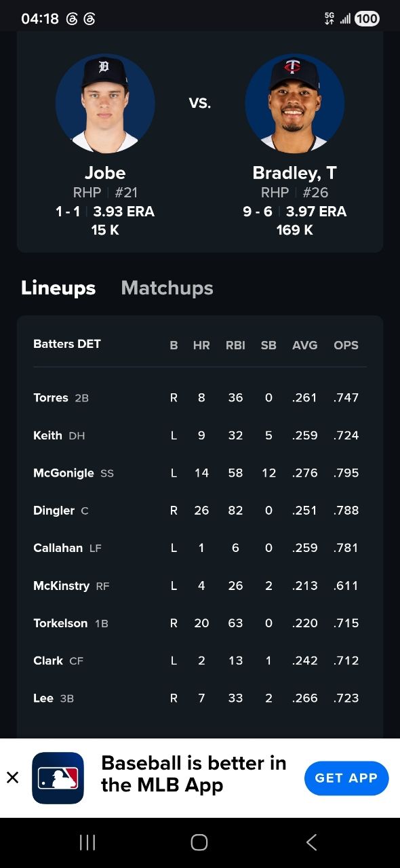
Task: Select the Lineups tab
Action: [58, 288]
